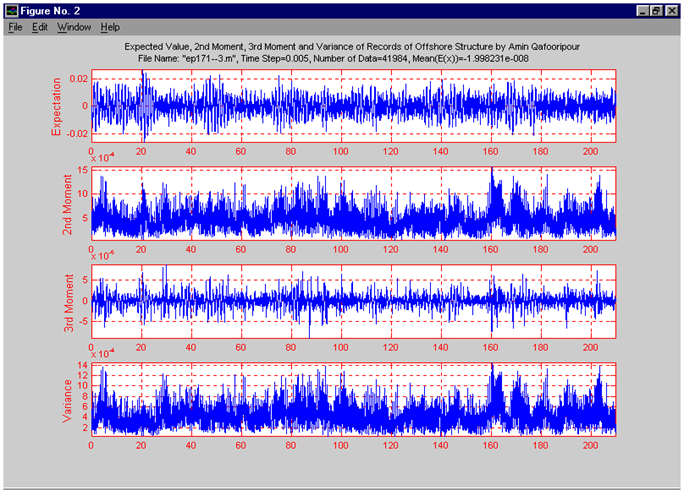Image resolution: width=684 pixels, height=490 pixels.
Task: Open the File menu
Action: click(15, 27)
